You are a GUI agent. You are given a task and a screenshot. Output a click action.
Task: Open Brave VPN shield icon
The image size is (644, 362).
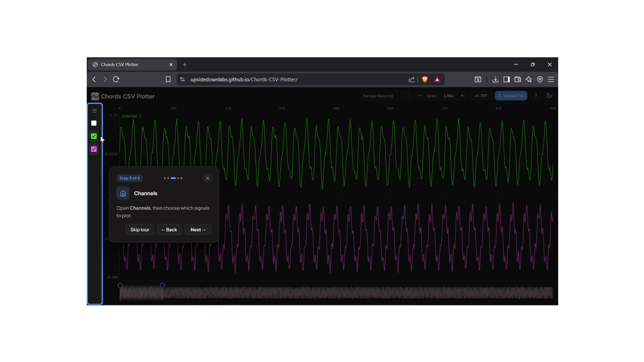[540, 79]
